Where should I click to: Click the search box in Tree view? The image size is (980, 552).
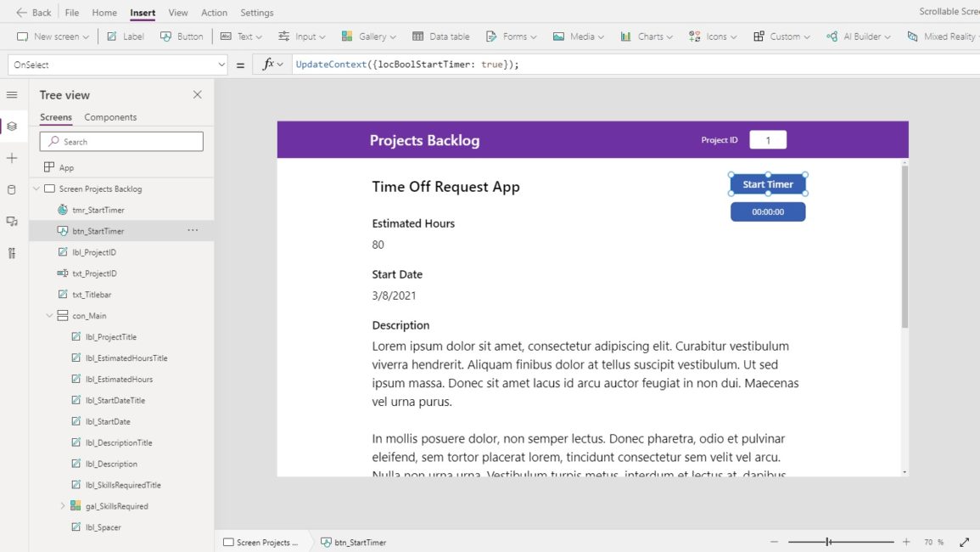tap(120, 140)
